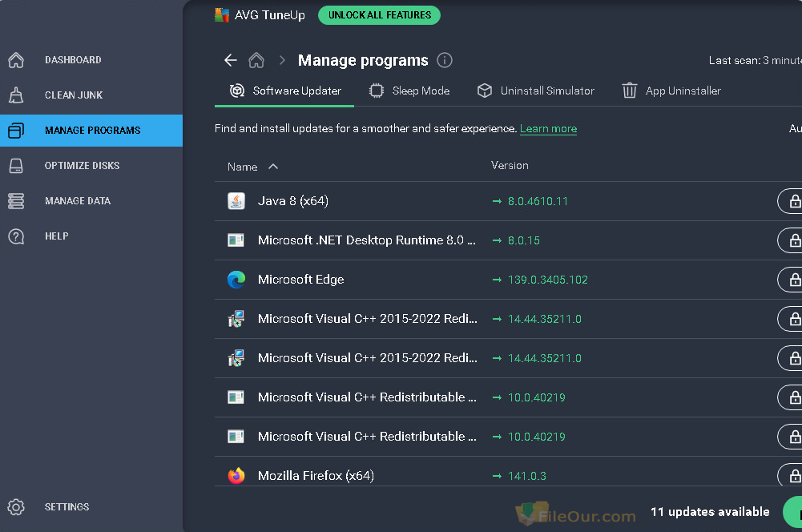Viewport: 802px width, 532px height.
Task: Open the Help section label
Action: (x=57, y=236)
